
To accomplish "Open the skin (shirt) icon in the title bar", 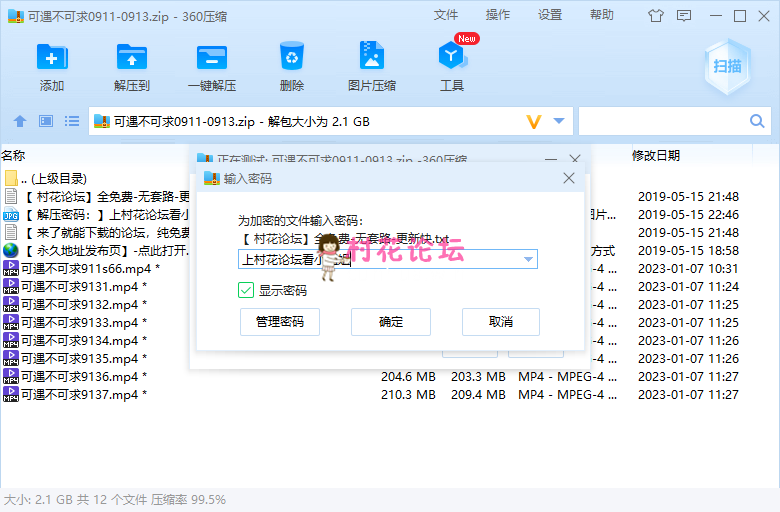I will pyautogui.click(x=656, y=16).
